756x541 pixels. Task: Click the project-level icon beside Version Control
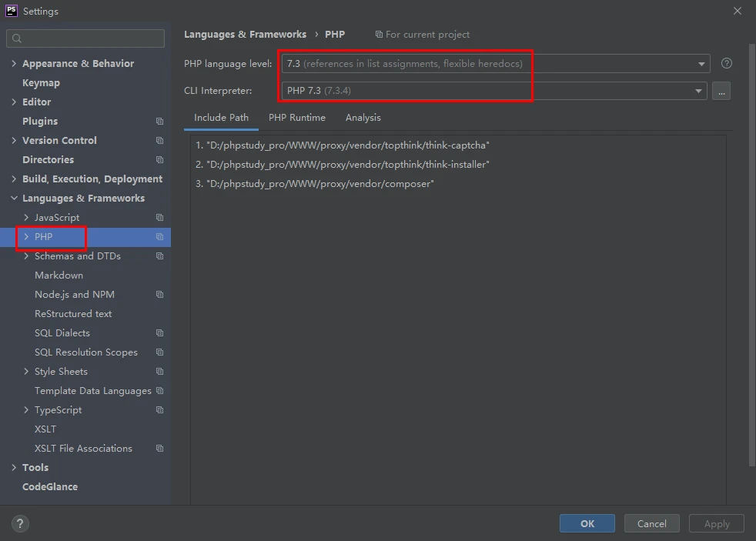click(159, 141)
